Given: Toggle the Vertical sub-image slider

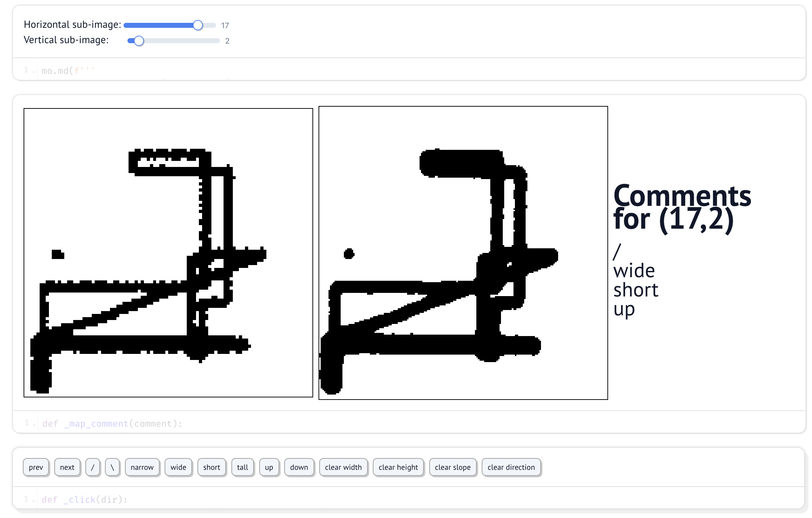Looking at the screenshot, I should pyautogui.click(x=136, y=40).
